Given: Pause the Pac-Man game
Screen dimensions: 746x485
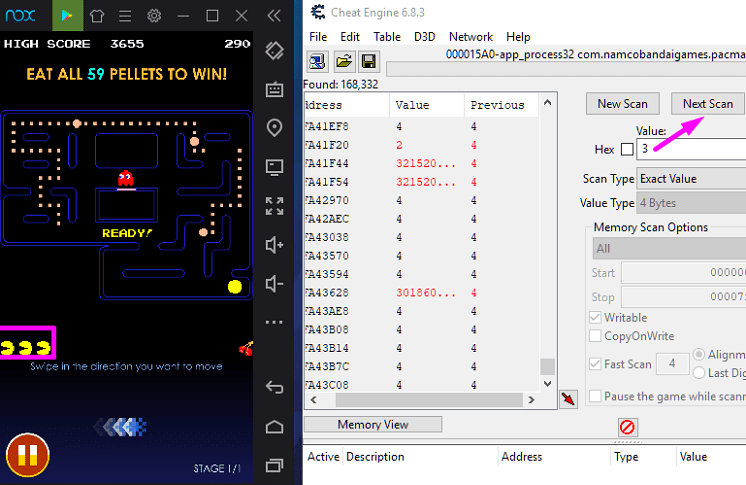Looking at the screenshot, I should click(28, 455).
